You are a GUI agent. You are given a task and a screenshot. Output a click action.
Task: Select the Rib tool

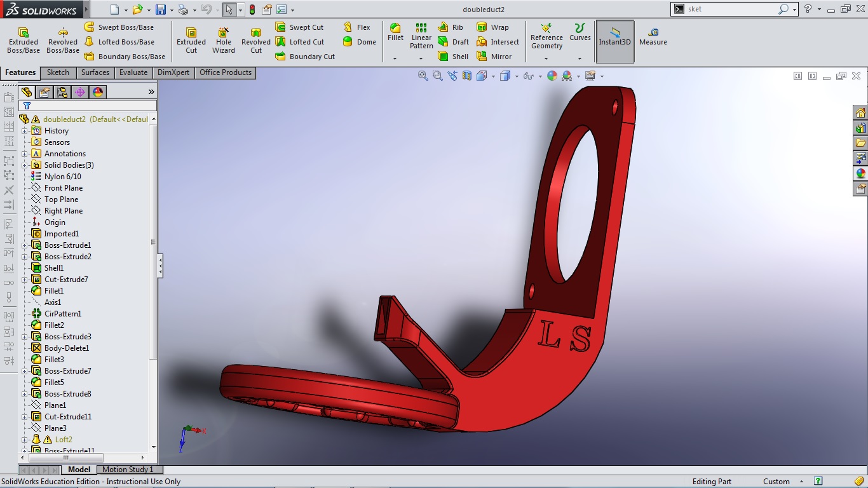coord(451,27)
